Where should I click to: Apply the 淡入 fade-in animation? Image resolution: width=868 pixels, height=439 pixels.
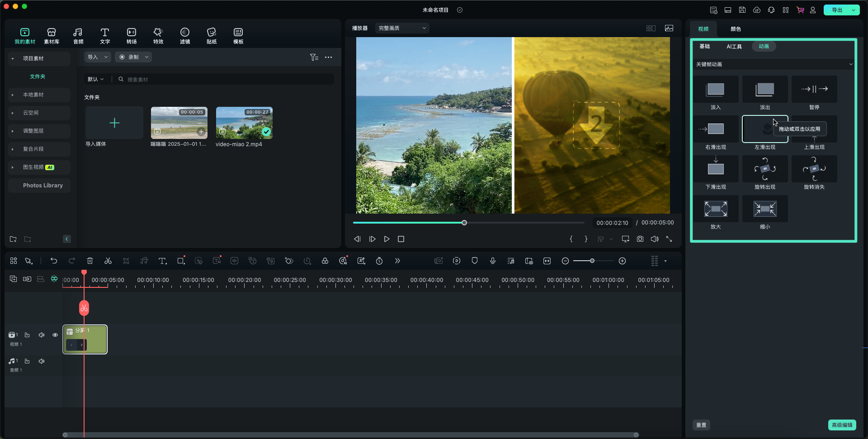point(716,89)
